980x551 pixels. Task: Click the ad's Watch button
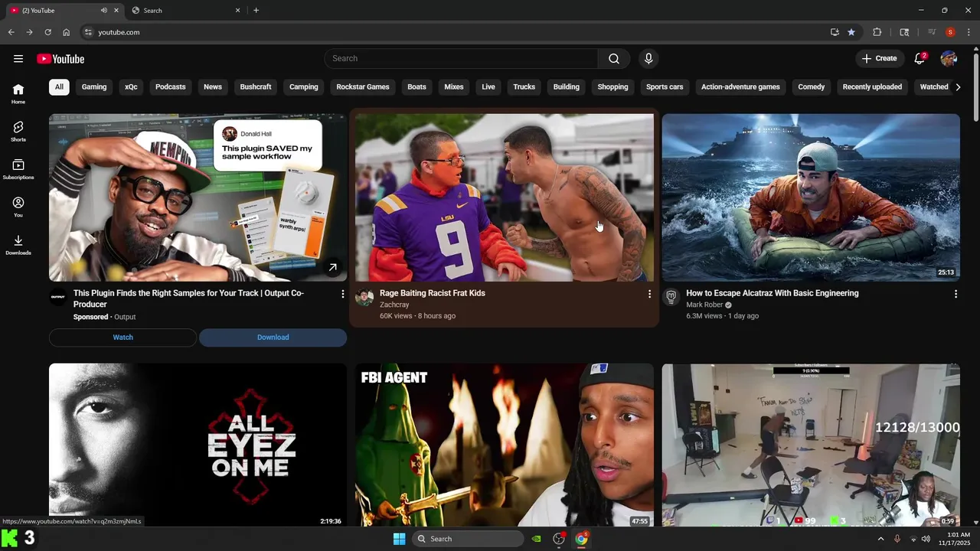[x=123, y=337]
